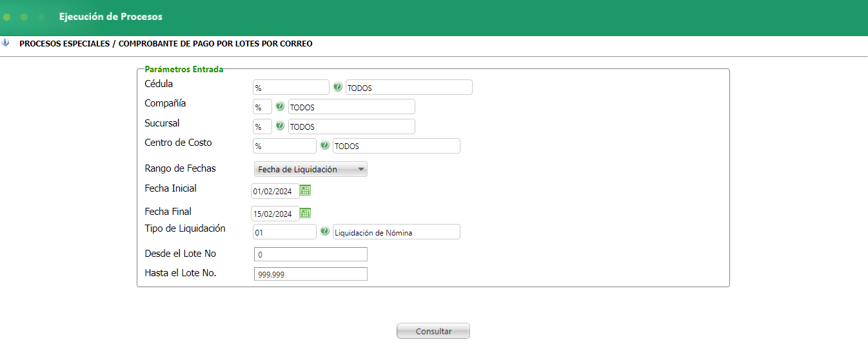Click the Tipo de Liquidación lookup icon
Image resolution: width=868 pixels, height=353 pixels.
point(324,231)
